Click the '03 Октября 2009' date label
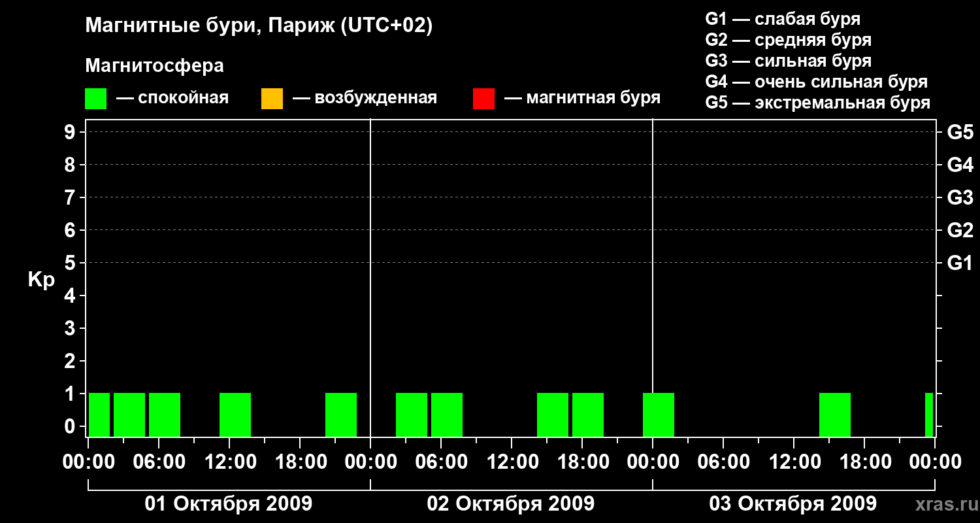The width and height of the screenshot is (980, 523). tap(793, 504)
